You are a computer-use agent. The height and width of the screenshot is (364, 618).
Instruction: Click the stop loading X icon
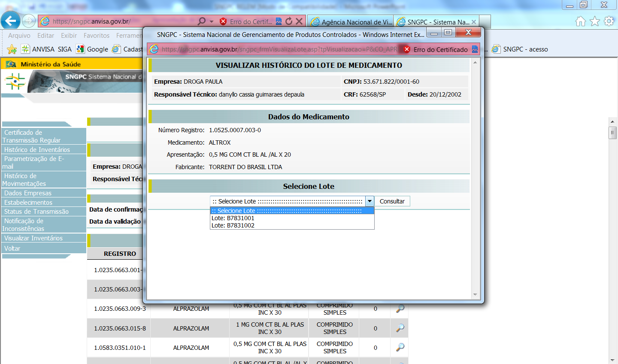tap(299, 21)
